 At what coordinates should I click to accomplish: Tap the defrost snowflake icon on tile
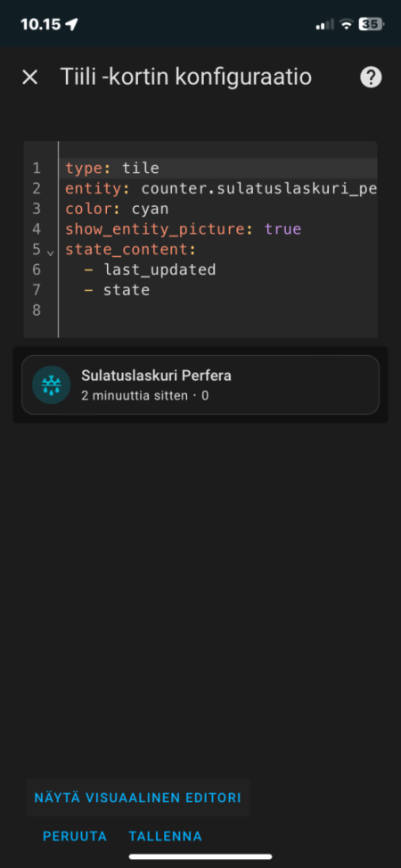(51, 384)
